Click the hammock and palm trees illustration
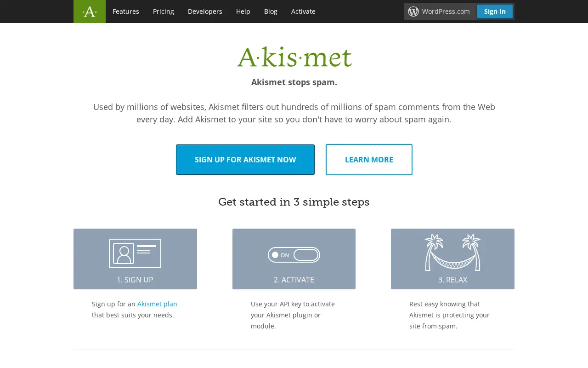Screen dimensions: 588x368 pyautogui.click(x=452, y=252)
